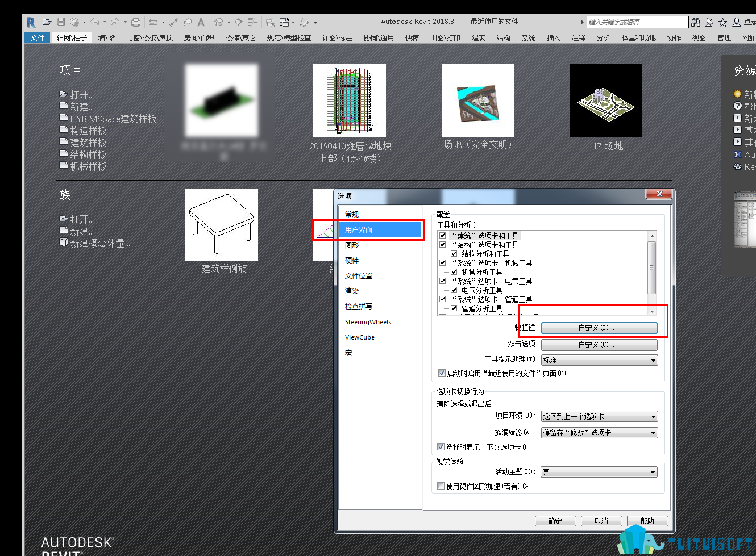The width and height of the screenshot is (756, 556).
Task: Click the Save disk icon
Action: [x=61, y=22]
